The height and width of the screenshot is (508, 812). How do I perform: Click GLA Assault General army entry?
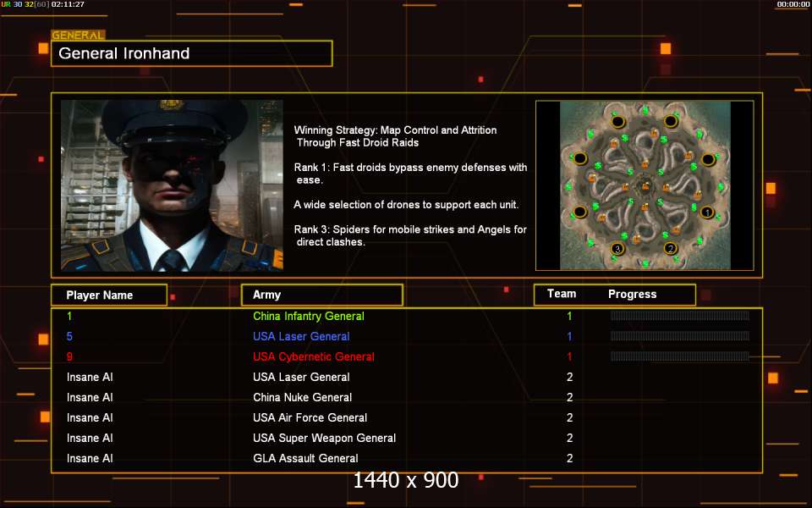[x=305, y=458]
